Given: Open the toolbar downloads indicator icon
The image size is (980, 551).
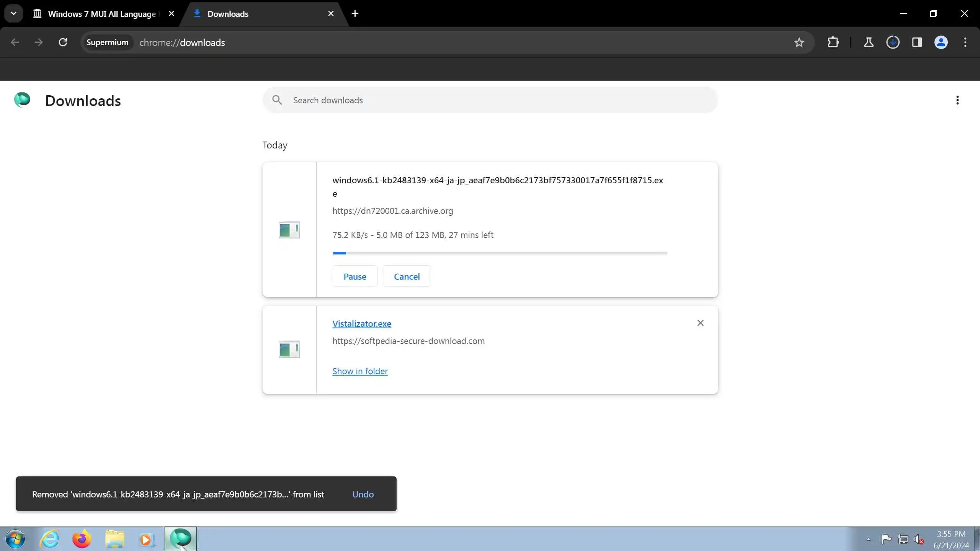Looking at the screenshot, I should click(x=893, y=42).
